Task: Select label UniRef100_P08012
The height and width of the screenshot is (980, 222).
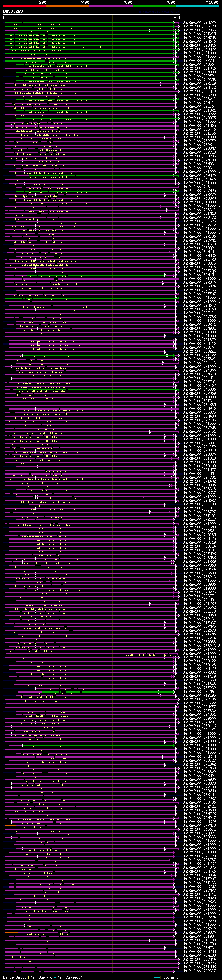Action: pos(199,99)
